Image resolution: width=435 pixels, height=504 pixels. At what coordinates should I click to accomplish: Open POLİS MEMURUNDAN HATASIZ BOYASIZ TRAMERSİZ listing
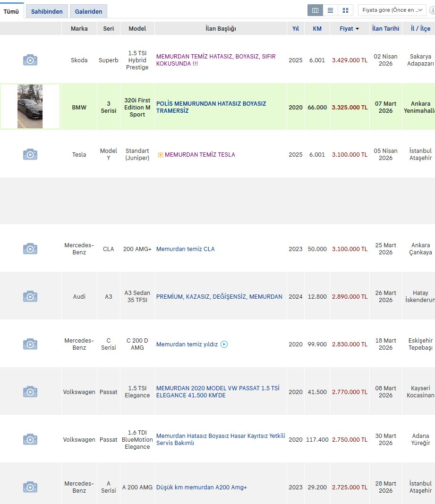tap(211, 107)
